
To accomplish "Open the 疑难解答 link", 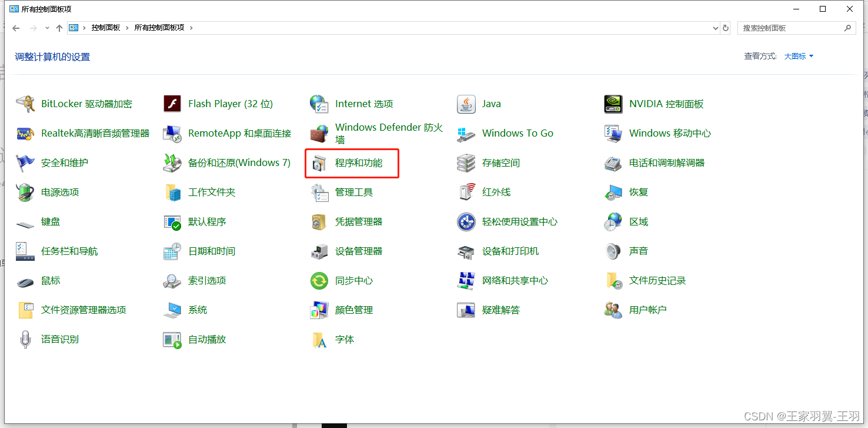I will 501,310.
